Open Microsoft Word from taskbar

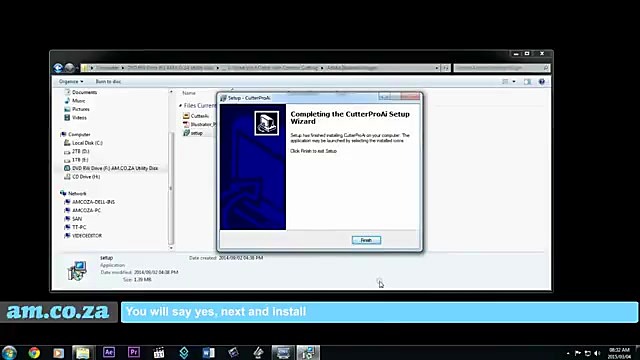[209, 353]
